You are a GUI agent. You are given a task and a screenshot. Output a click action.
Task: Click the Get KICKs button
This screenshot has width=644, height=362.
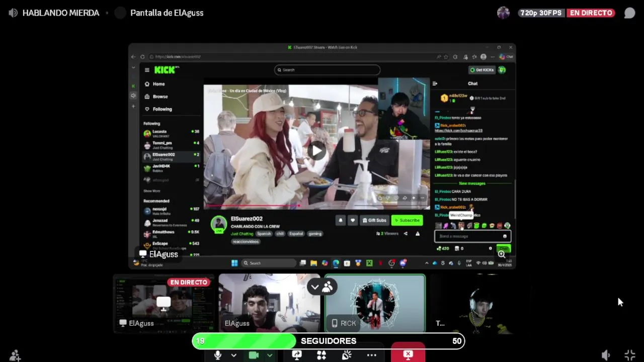pos(482,70)
